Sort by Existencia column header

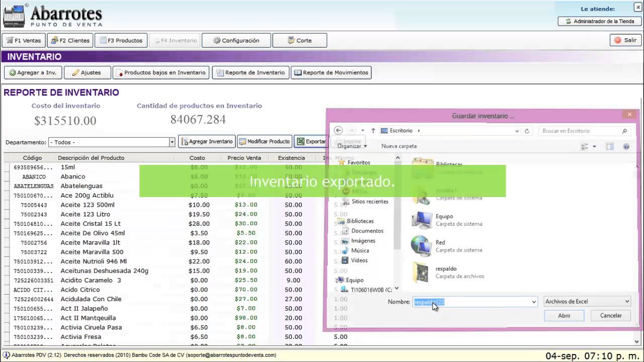click(291, 158)
